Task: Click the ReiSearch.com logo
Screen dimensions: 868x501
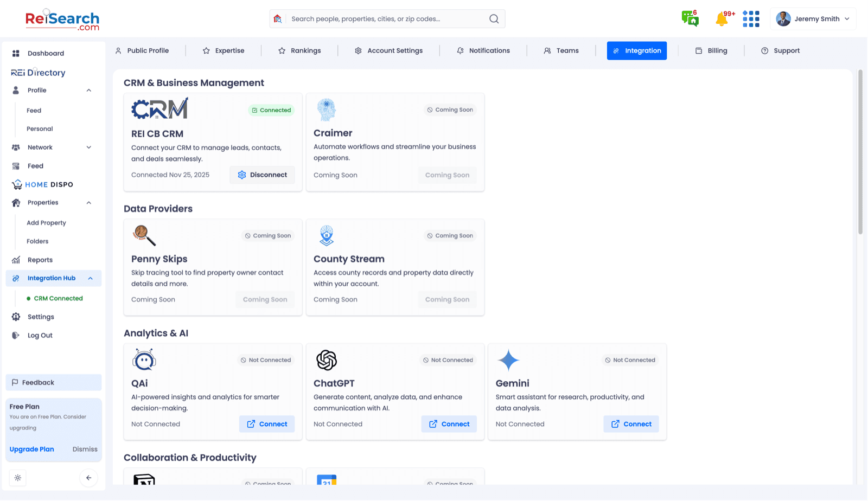Action: click(62, 20)
